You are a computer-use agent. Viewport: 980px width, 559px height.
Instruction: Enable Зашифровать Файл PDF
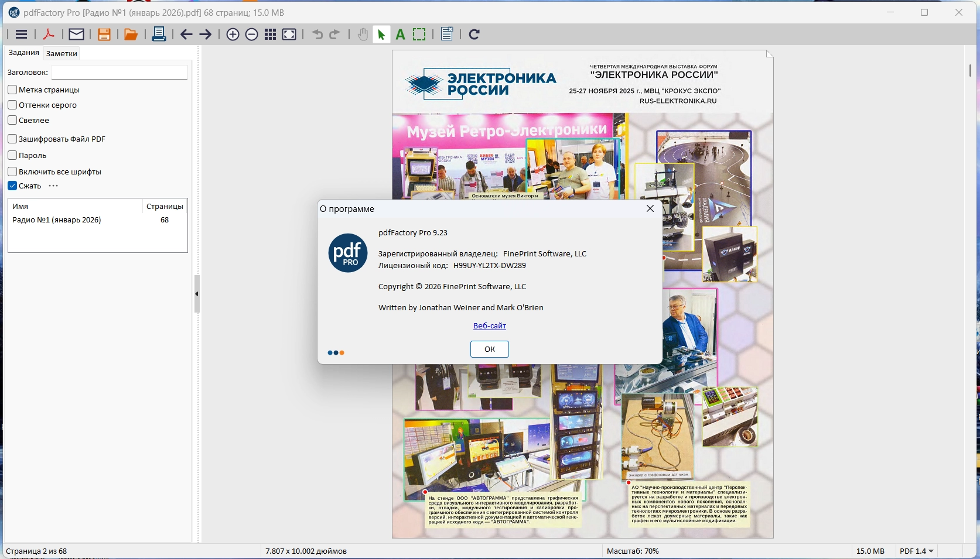[12, 139]
